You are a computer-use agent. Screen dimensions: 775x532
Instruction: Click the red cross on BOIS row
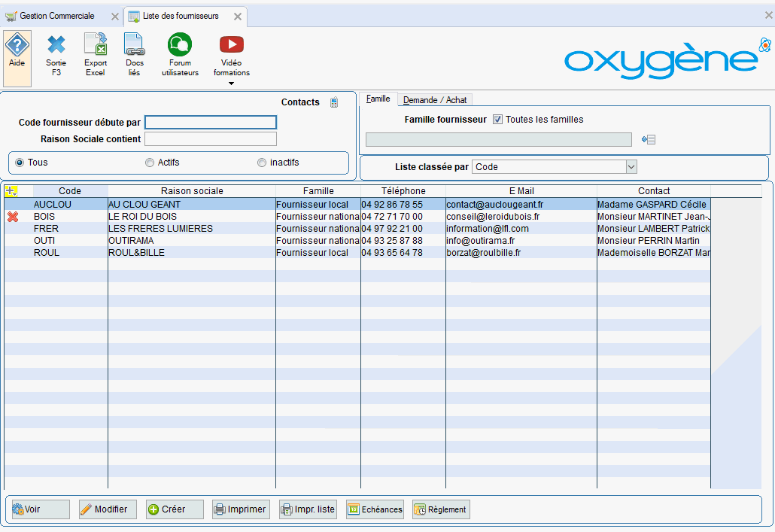[x=13, y=217]
